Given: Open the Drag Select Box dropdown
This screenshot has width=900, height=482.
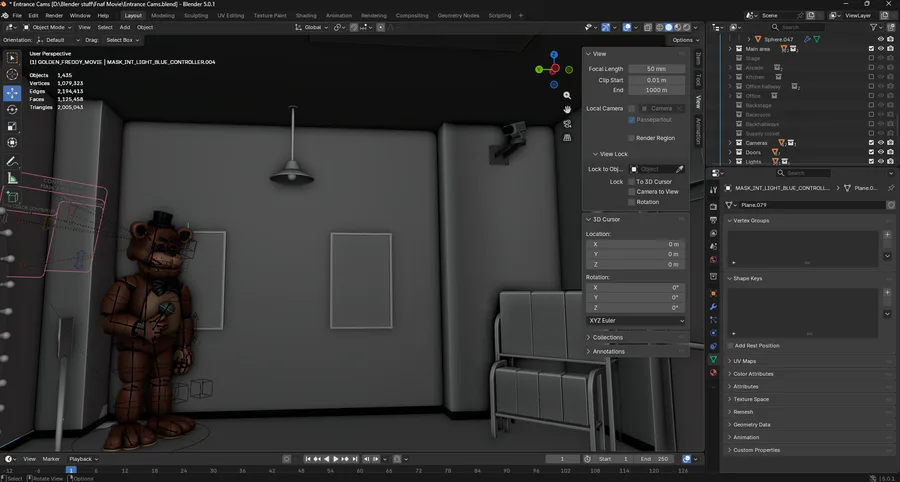Looking at the screenshot, I should (122, 40).
